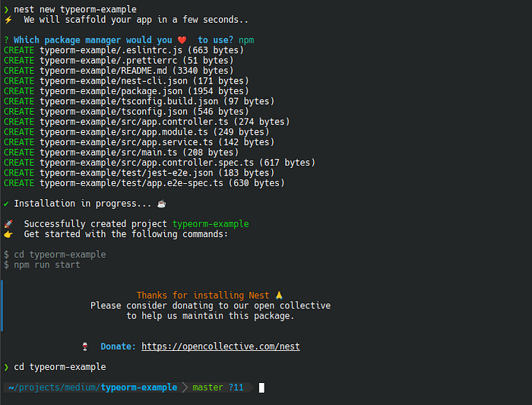Click the master ?11 git branch segment
This screenshot has height=405, width=532.
218,388
